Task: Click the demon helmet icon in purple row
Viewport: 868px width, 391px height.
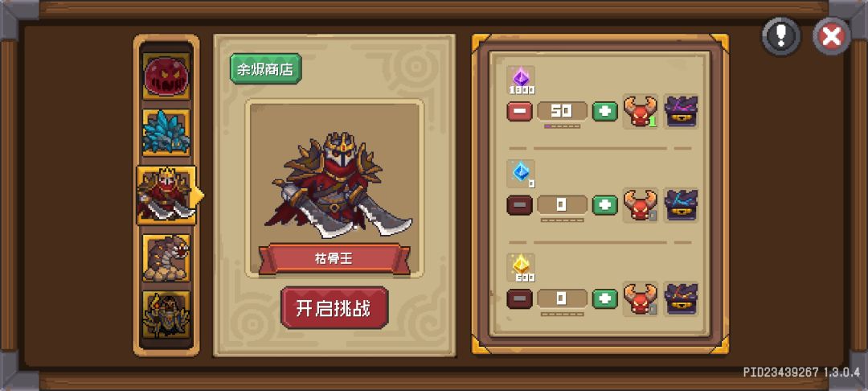Action: pos(640,111)
